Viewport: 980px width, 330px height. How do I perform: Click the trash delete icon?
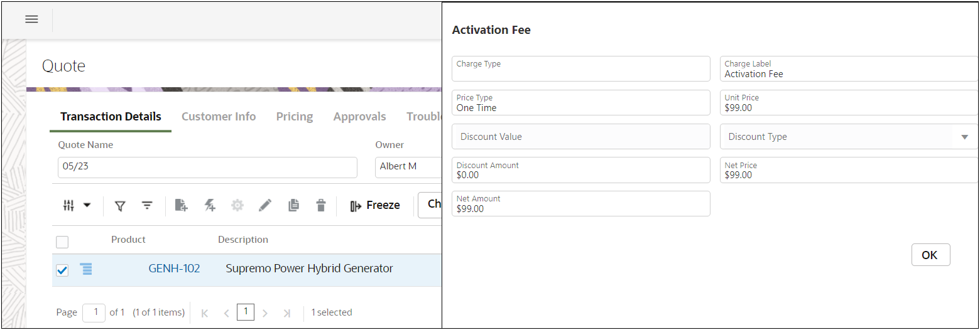pos(321,205)
